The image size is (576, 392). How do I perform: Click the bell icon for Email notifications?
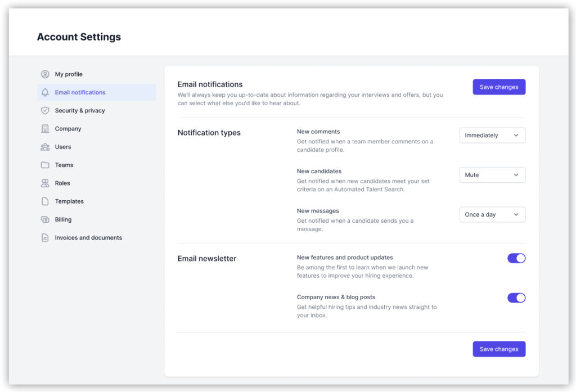point(45,92)
